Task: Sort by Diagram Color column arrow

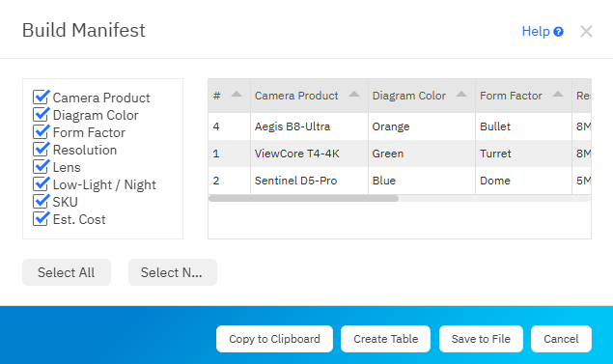Action: 461,95
